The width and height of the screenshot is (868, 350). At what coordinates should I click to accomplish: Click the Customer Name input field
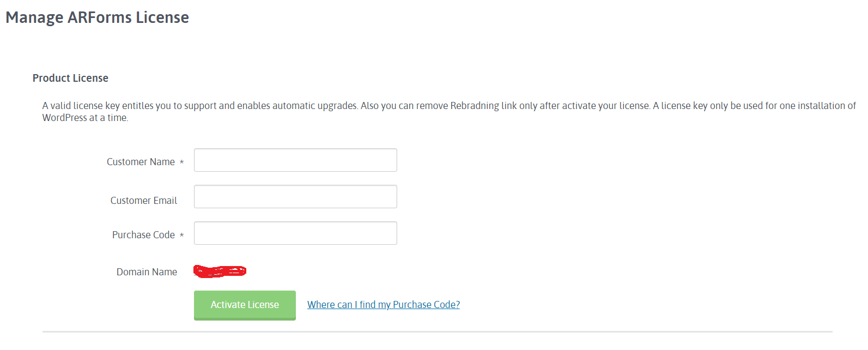(x=295, y=160)
